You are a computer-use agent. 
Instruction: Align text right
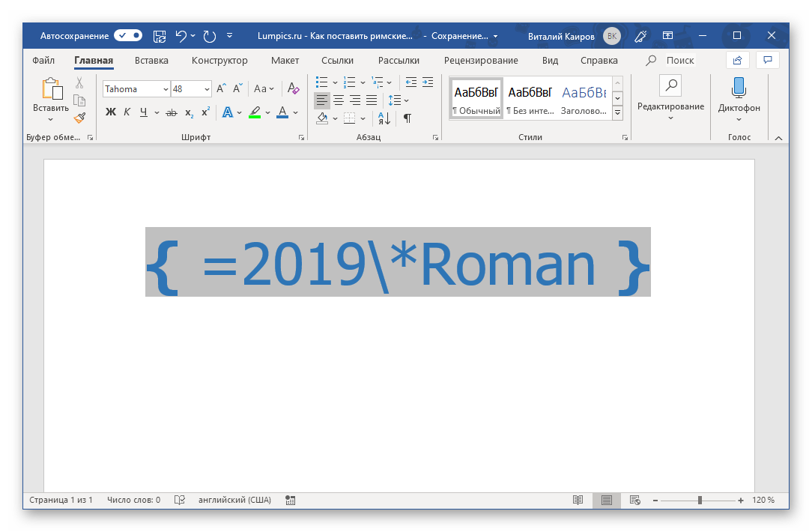pyautogui.click(x=355, y=100)
